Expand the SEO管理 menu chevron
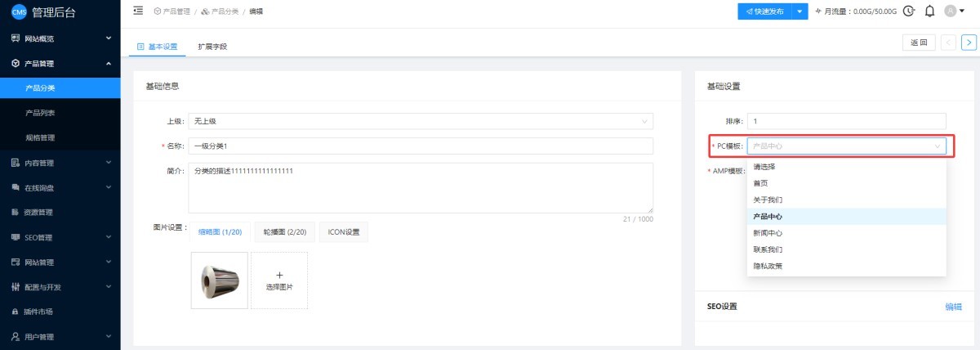Screen dimensions: 980x350 tap(109, 237)
